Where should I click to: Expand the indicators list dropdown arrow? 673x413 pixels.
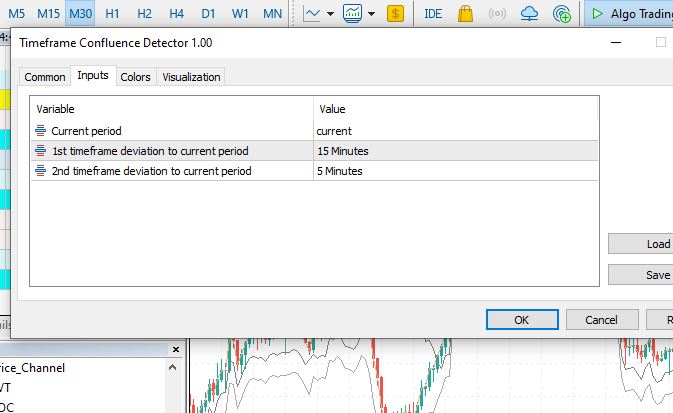372,14
